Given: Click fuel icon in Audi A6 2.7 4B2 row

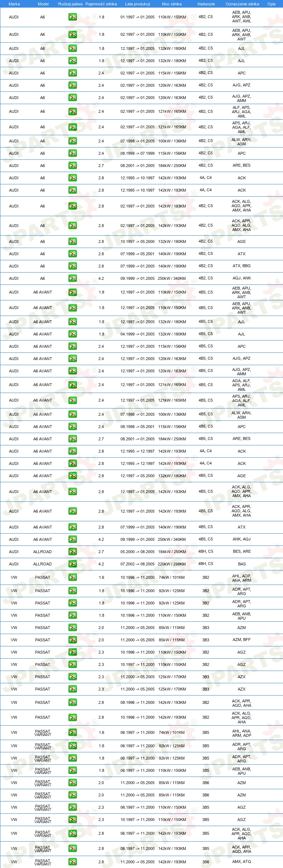Looking at the screenshot, I should [x=72, y=166].
